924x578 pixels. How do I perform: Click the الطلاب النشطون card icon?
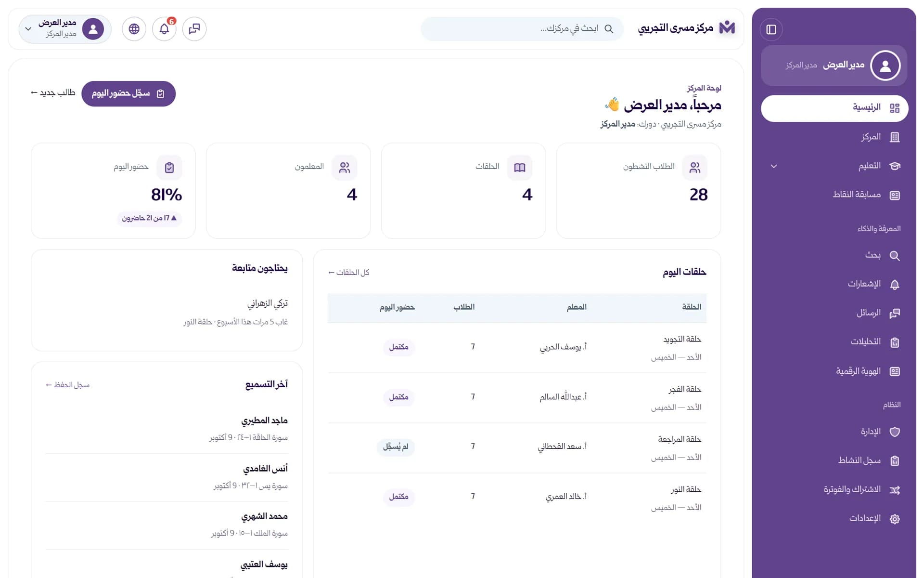(694, 168)
